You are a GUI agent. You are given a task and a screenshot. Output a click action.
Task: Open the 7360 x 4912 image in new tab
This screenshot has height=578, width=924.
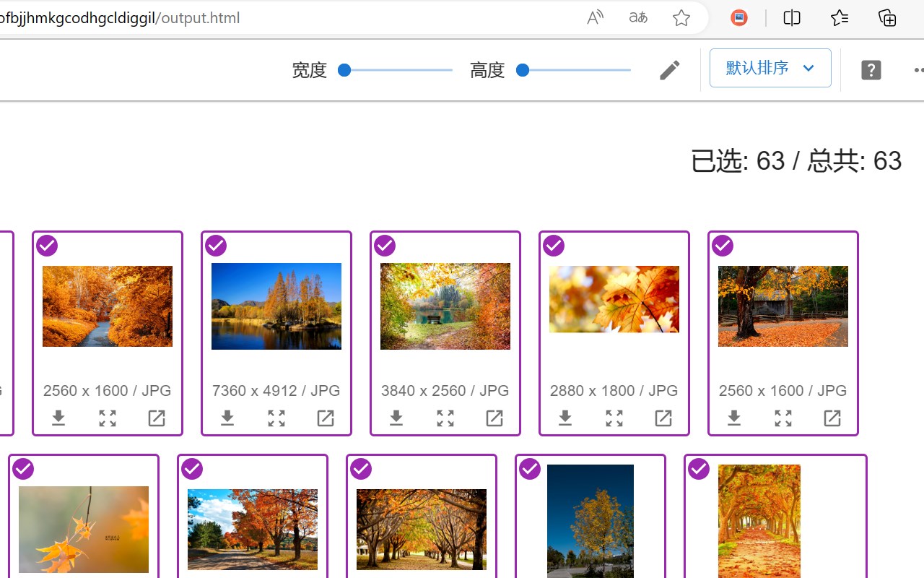pyautogui.click(x=326, y=418)
